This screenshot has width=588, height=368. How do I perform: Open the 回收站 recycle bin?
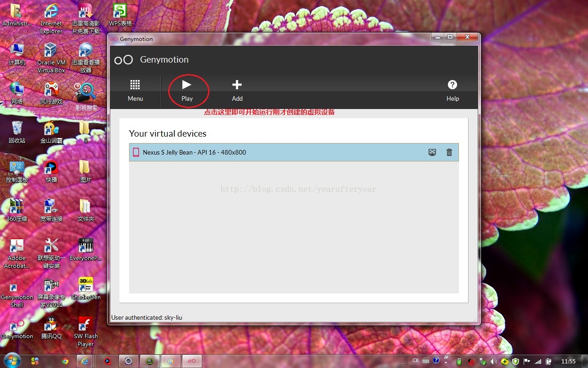[17, 132]
